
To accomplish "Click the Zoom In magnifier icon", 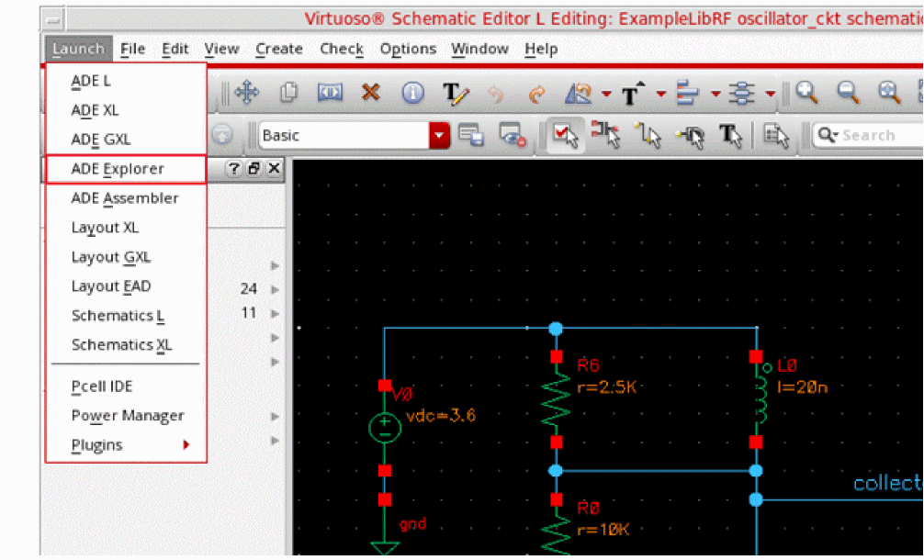I will (x=806, y=92).
